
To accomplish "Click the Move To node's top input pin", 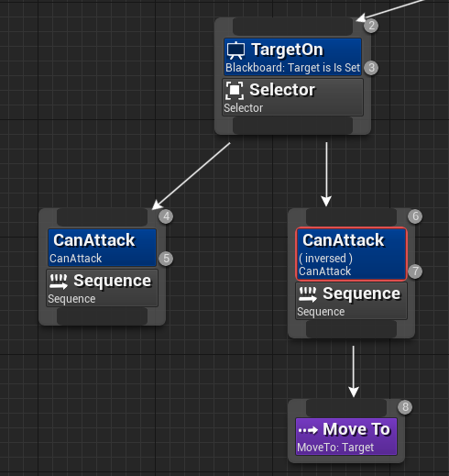I will (x=346, y=408).
